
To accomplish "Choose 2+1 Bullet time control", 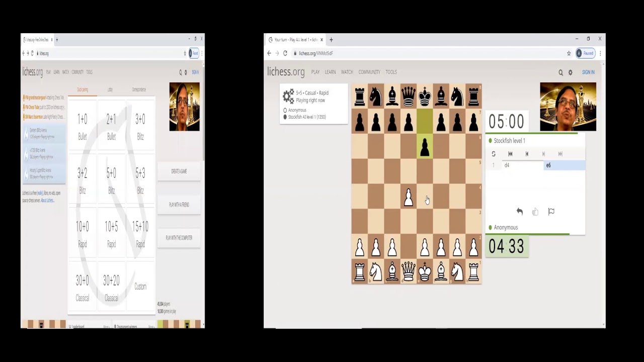I will pos(111,126).
